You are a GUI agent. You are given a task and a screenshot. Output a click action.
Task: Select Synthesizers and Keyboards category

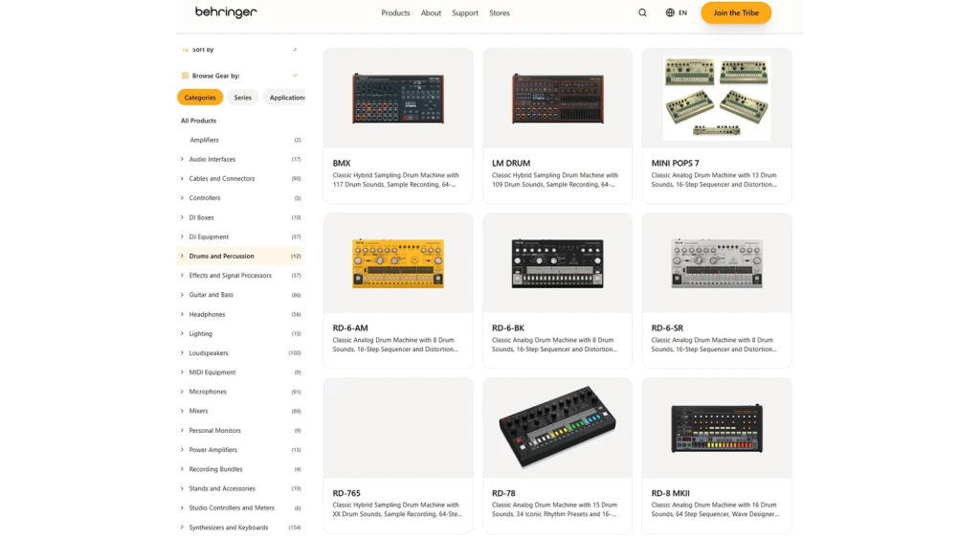(229, 528)
